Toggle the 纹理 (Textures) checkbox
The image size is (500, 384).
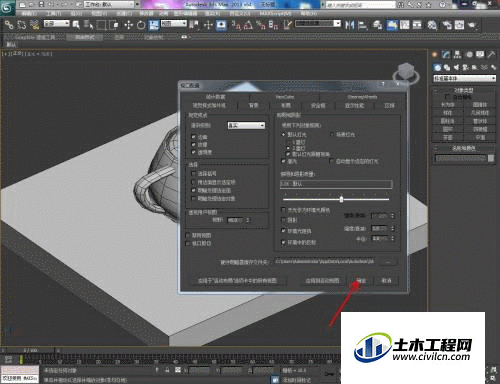(x=193, y=144)
